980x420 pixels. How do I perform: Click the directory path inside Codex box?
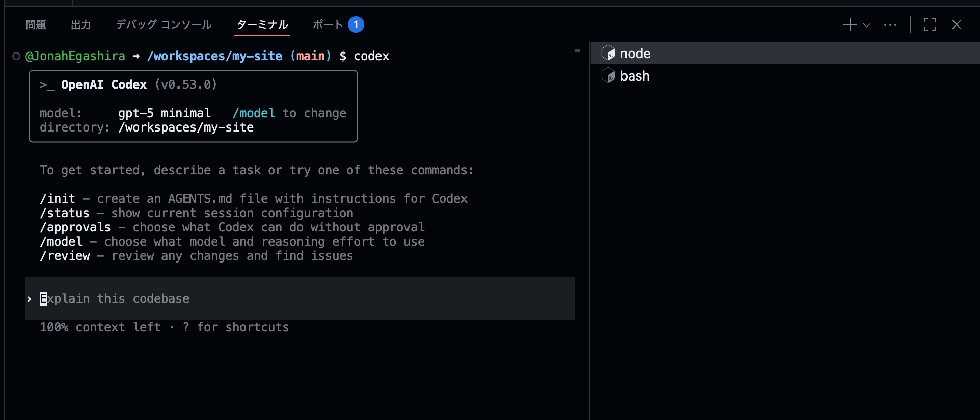click(x=186, y=127)
